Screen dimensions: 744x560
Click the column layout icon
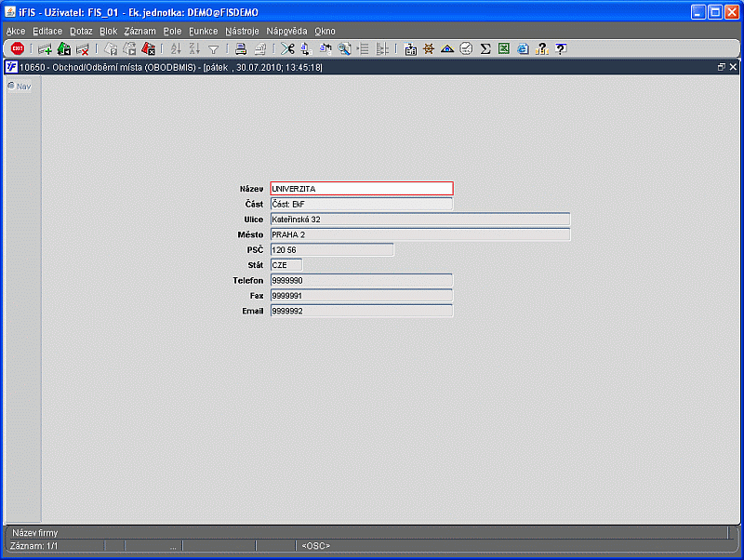(x=382, y=48)
